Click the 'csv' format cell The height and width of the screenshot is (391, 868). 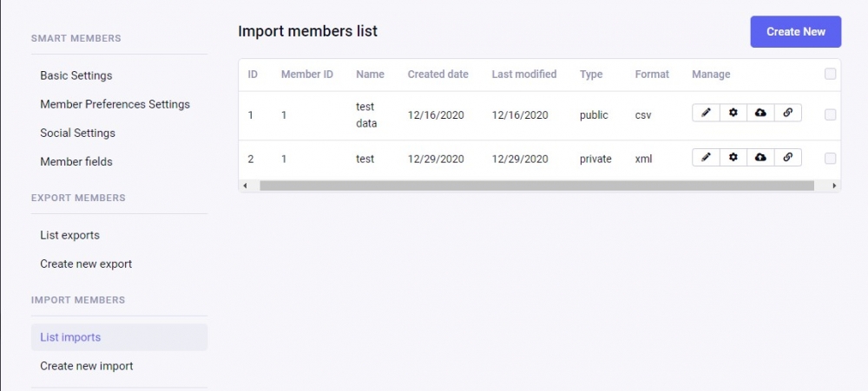pyautogui.click(x=643, y=115)
